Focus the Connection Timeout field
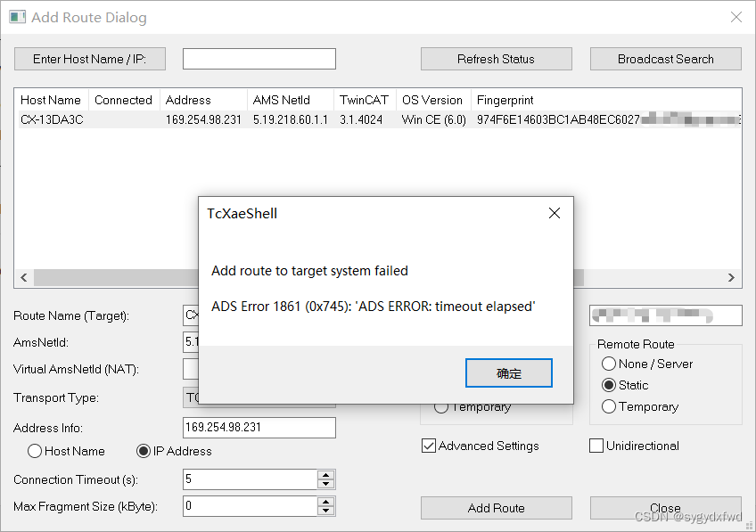 250,479
